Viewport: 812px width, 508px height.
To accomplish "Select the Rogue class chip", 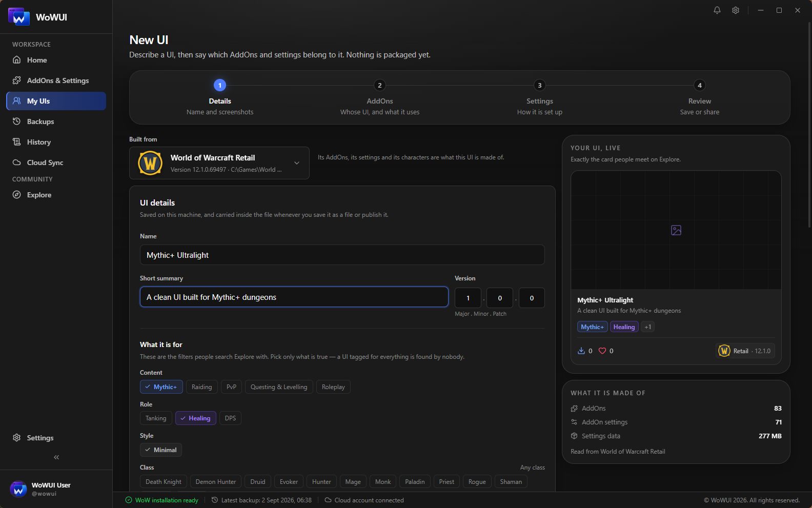I will [477, 482].
